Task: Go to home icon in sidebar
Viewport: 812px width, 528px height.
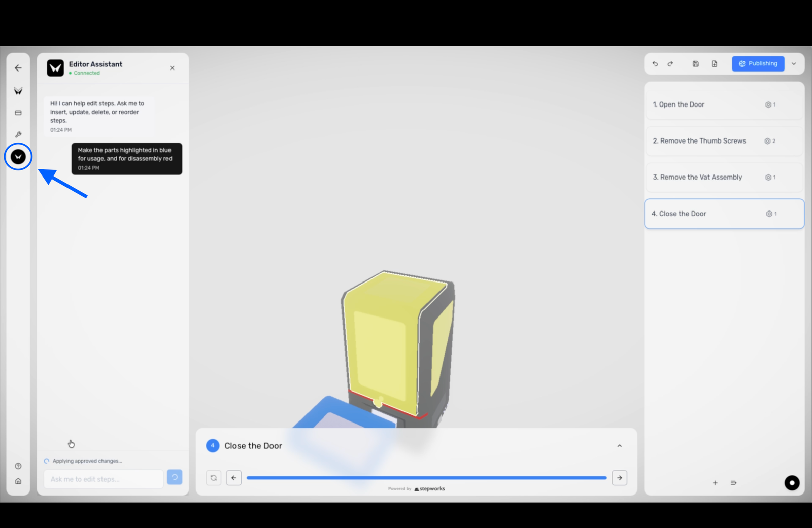Action: click(18, 481)
